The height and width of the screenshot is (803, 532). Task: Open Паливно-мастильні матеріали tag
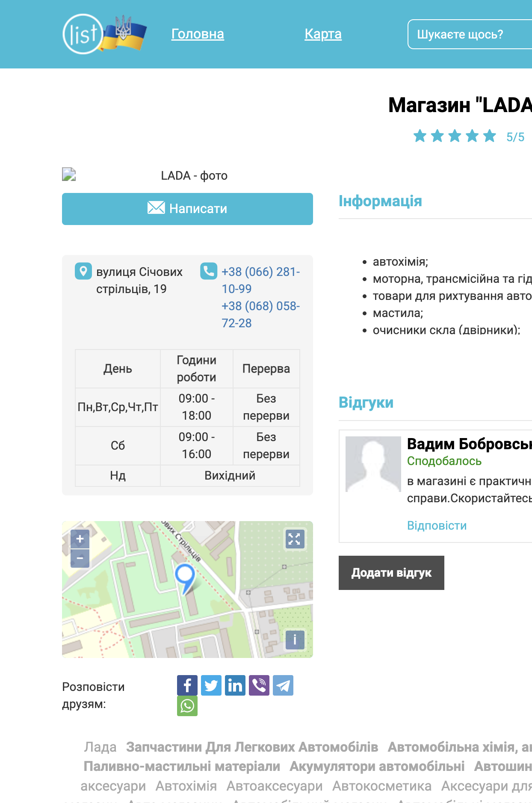point(182,766)
